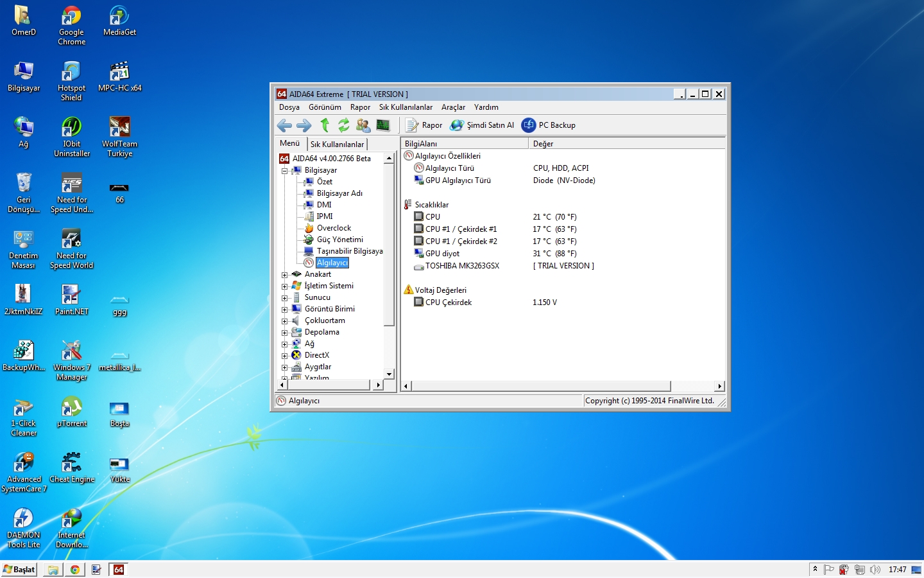Switch to the Menü tab
This screenshot has width=924, height=578.
click(x=290, y=143)
